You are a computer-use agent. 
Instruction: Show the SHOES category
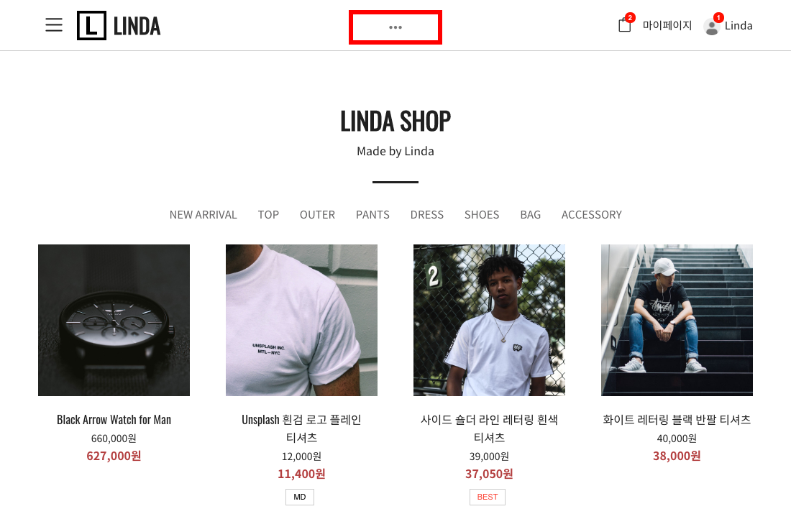[x=482, y=215]
